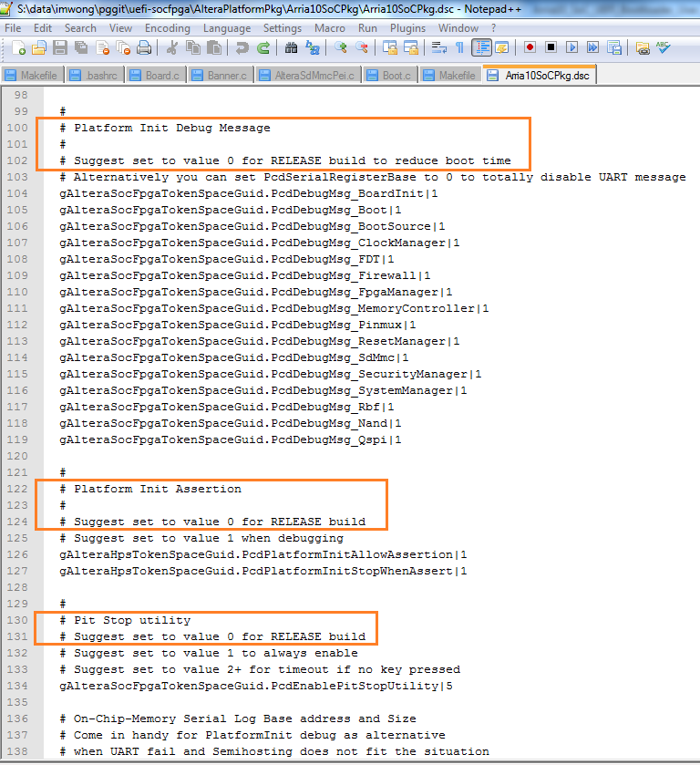The height and width of the screenshot is (765, 700).
Task: Play back the recorded macro
Action: point(571,47)
